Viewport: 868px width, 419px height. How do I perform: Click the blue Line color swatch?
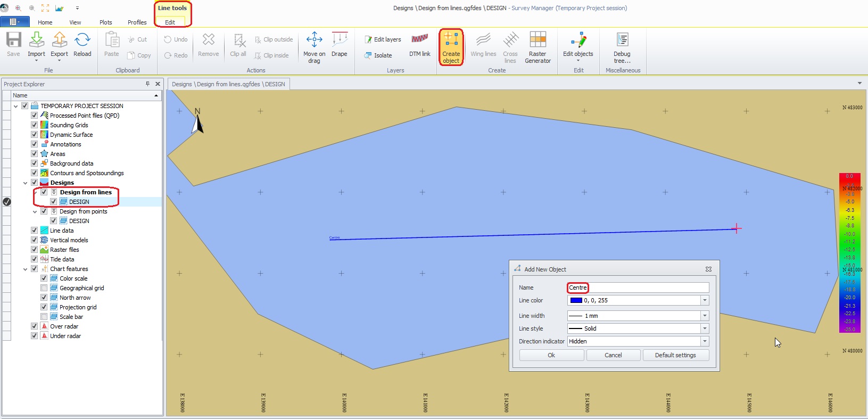pyautogui.click(x=576, y=300)
